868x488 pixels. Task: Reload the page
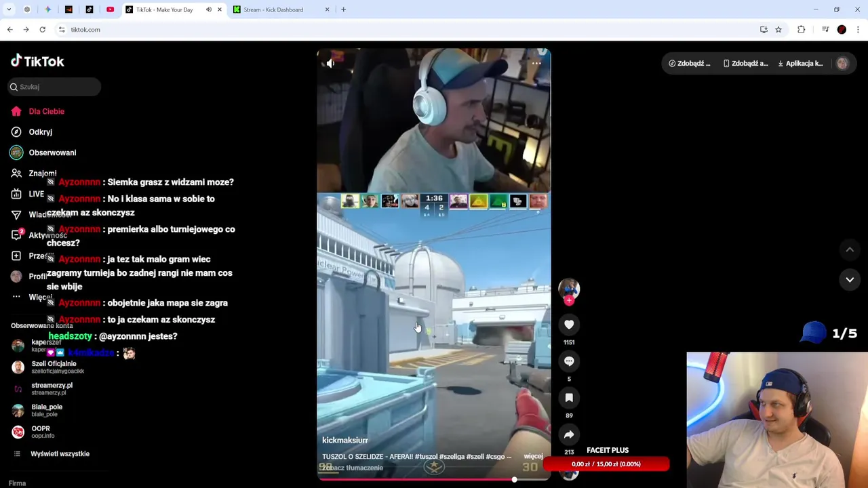point(42,29)
